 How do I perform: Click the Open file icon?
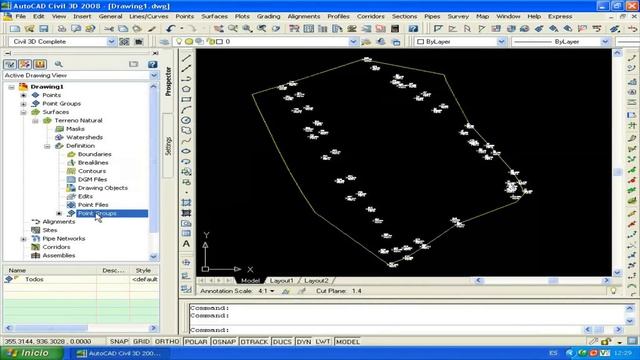click(x=29, y=29)
